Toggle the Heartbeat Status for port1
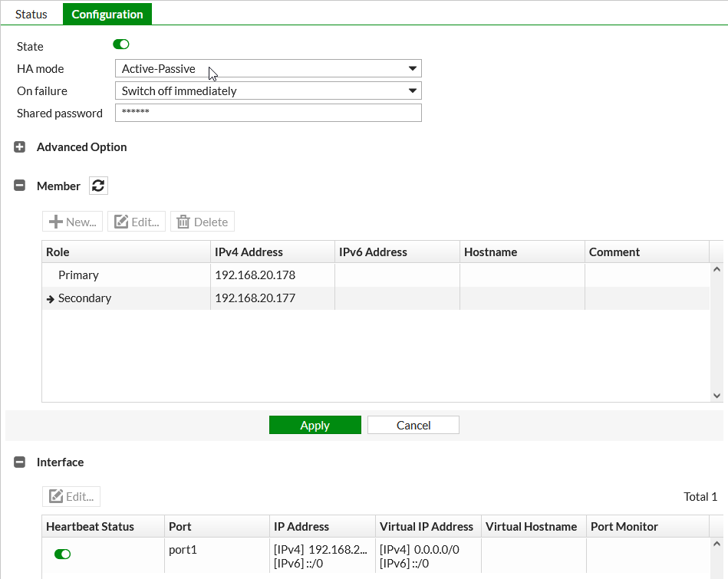The width and height of the screenshot is (728, 579). coord(61,554)
